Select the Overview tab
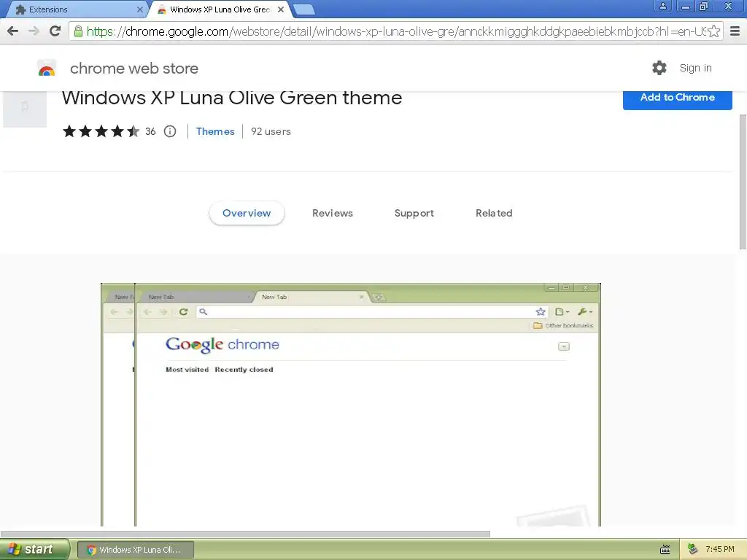 [247, 214]
